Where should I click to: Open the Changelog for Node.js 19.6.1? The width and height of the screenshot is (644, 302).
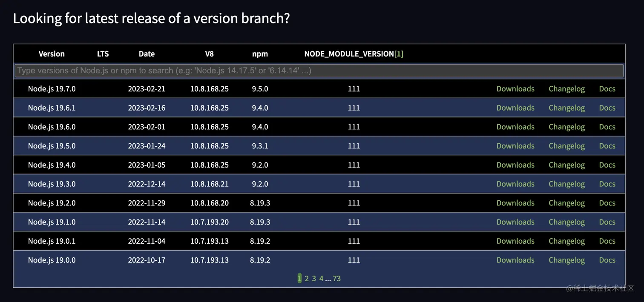tap(566, 108)
